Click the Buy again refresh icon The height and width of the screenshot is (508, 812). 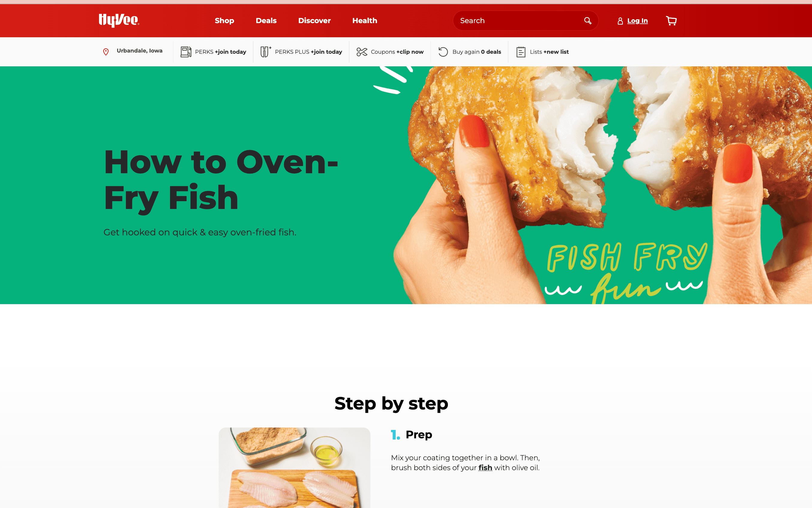click(443, 52)
